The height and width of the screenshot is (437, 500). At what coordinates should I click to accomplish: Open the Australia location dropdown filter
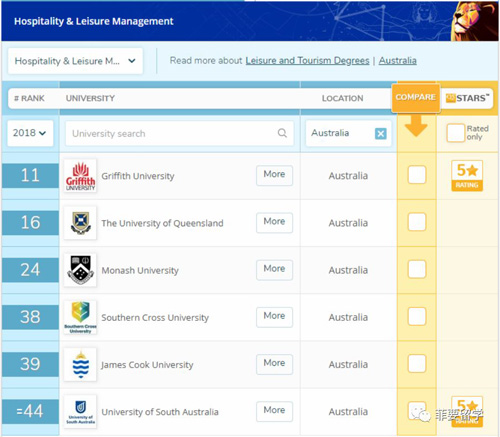coord(348,133)
